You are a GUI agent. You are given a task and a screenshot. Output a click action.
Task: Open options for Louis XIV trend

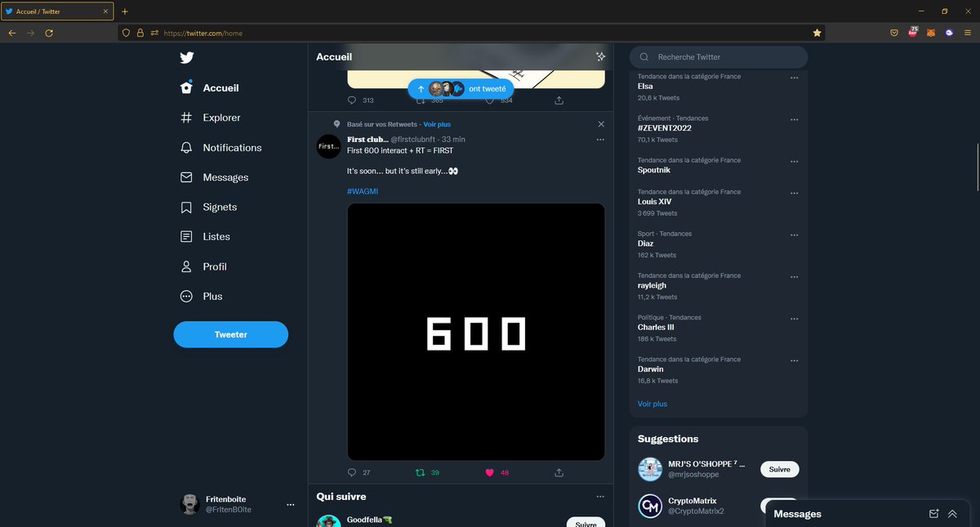(794, 193)
